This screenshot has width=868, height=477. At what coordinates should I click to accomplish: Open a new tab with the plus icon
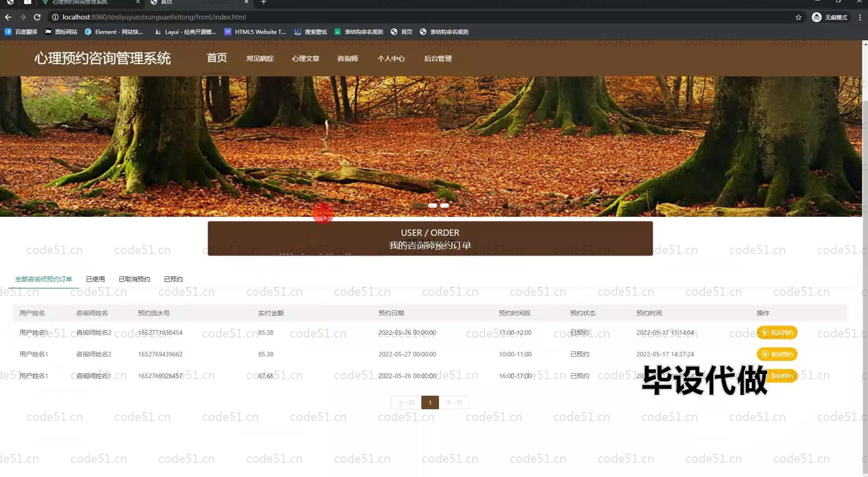pyautogui.click(x=264, y=2)
